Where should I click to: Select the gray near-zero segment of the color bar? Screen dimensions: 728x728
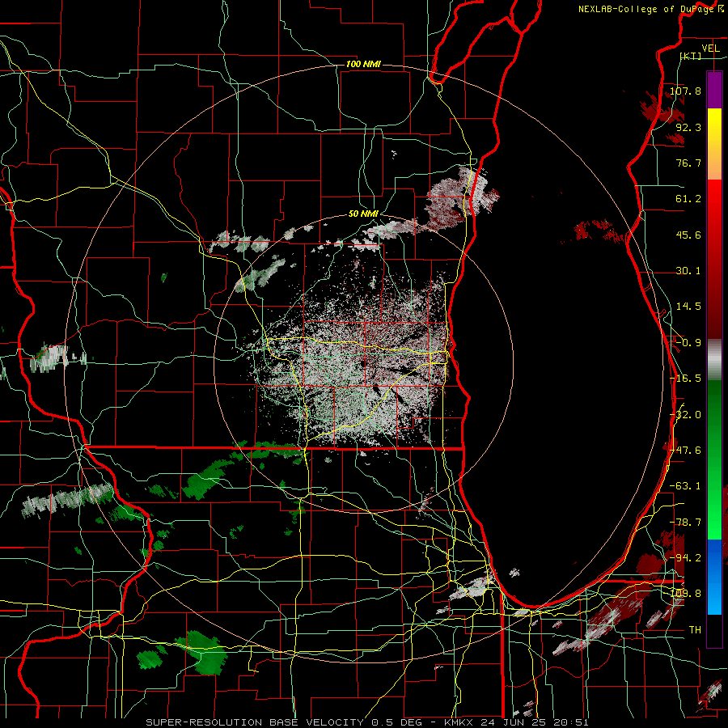tap(714, 360)
